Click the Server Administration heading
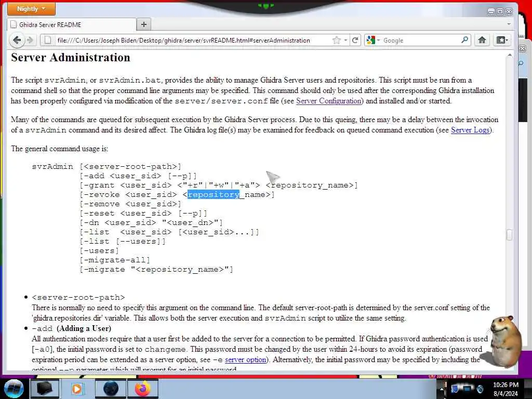Viewport: 532px width, 399px height. (71, 57)
